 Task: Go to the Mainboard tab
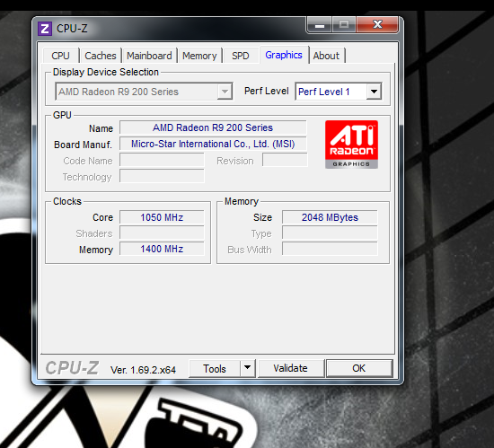149,56
